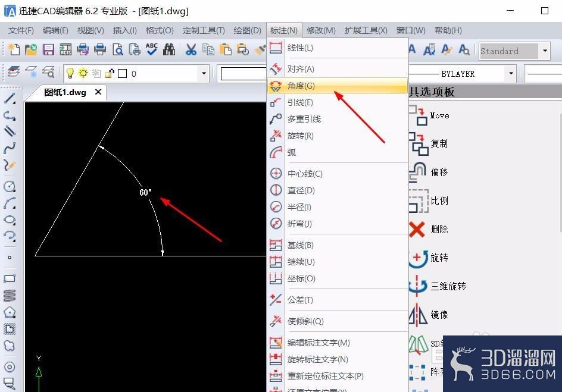The height and width of the screenshot is (392, 562).
Task: Select the Spline curve tool
Action: 10,148
